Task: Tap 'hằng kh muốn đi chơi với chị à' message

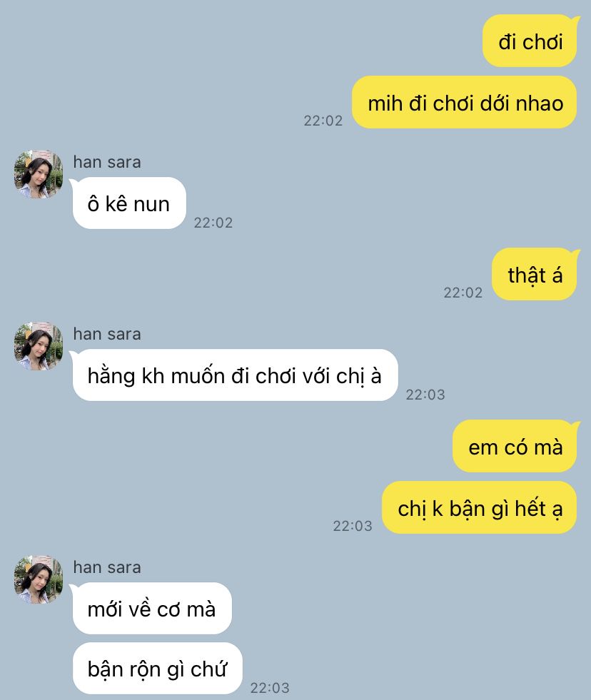Action: coord(235,375)
